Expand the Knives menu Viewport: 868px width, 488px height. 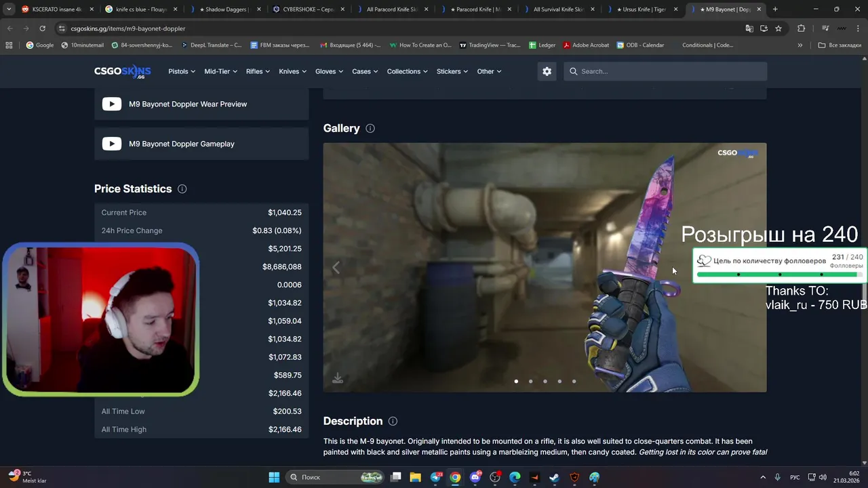pyautogui.click(x=292, y=71)
